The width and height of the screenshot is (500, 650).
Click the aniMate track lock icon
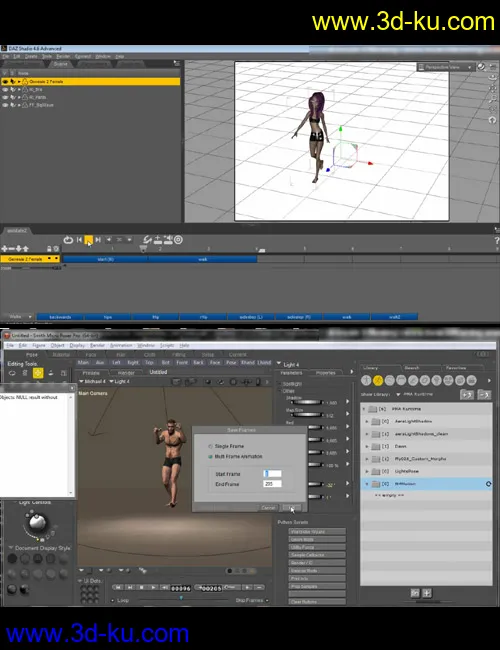[49, 249]
